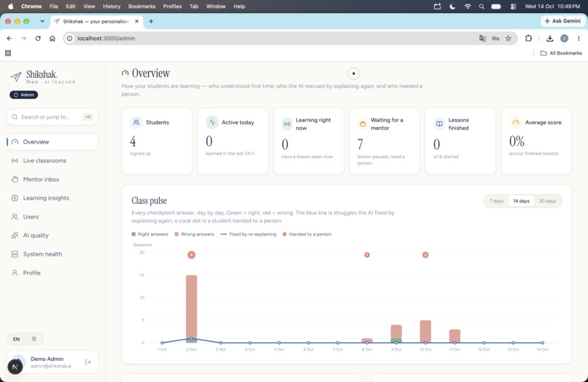
Task: Toggle Handed to a person legend entry
Action: pyautogui.click(x=306, y=234)
